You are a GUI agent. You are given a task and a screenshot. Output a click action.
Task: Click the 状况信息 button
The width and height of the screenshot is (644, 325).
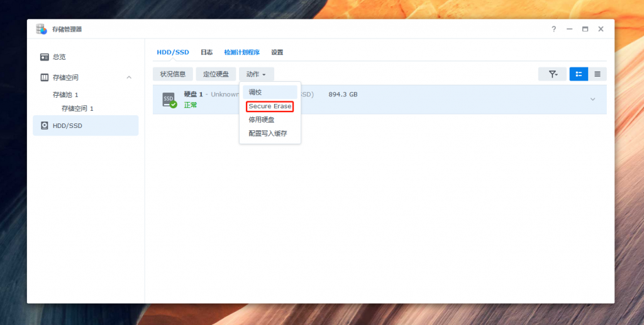pyautogui.click(x=172, y=74)
